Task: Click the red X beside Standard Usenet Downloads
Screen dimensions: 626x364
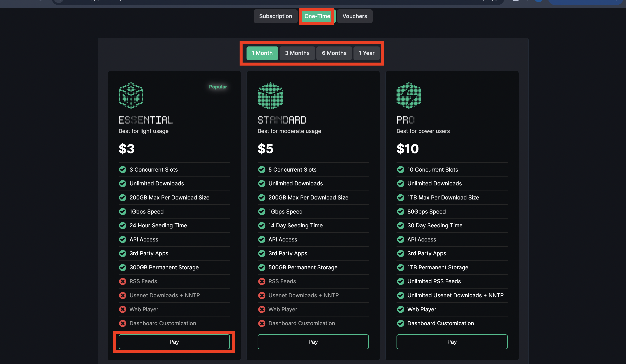Action: pos(262,295)
